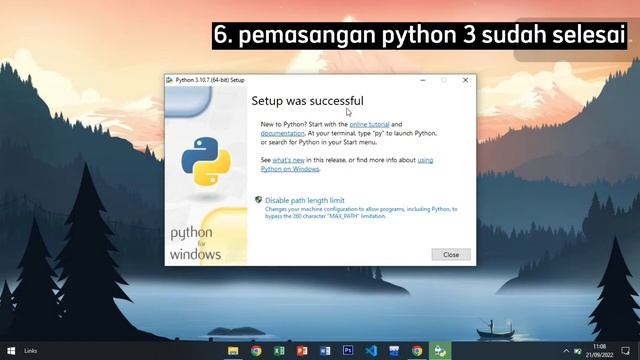The height and width of the screenshot is (360, 640).
Task: Click the shield icon beside Disable path length limit
Action: (x=258, y=200)
